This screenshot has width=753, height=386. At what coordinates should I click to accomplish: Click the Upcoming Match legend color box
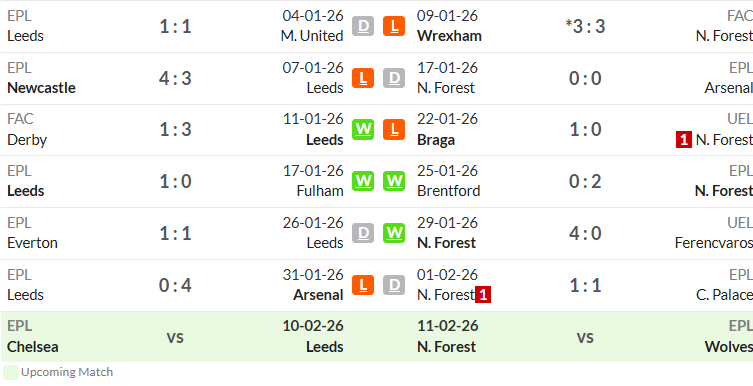pyautogui.click(x=11, y=373)
